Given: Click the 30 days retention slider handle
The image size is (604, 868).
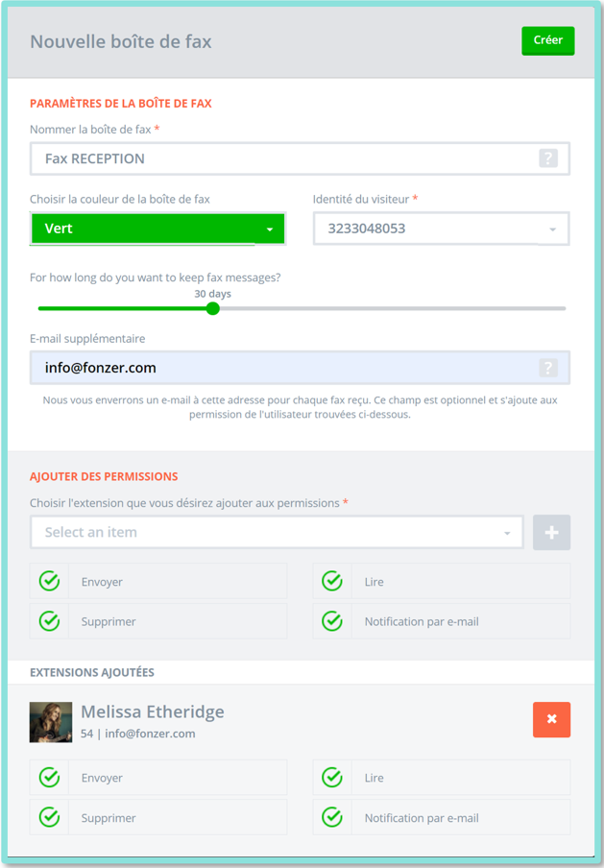Looking at the screenshot, I should (212, 308).
